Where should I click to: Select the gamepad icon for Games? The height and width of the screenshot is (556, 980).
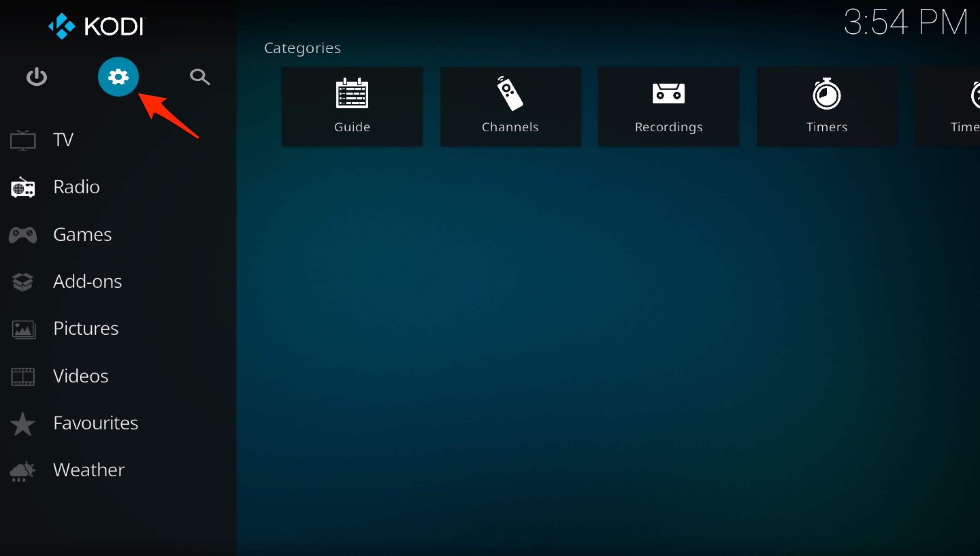point(23,234)
